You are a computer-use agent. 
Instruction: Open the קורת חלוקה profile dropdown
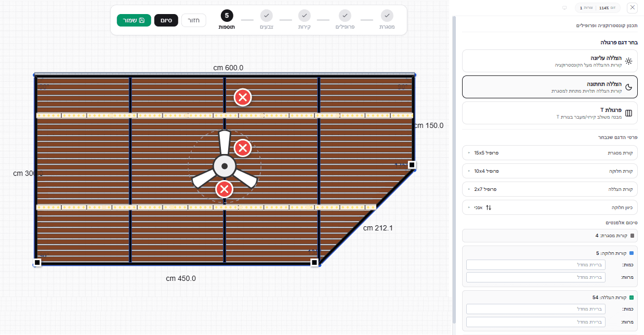[x=550, y=171]
